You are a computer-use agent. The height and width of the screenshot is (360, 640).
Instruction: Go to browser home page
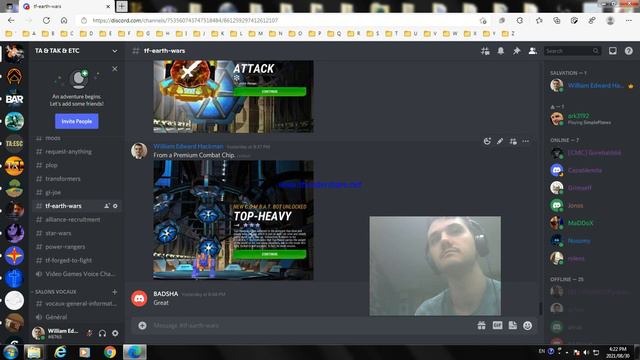[64, 20]
